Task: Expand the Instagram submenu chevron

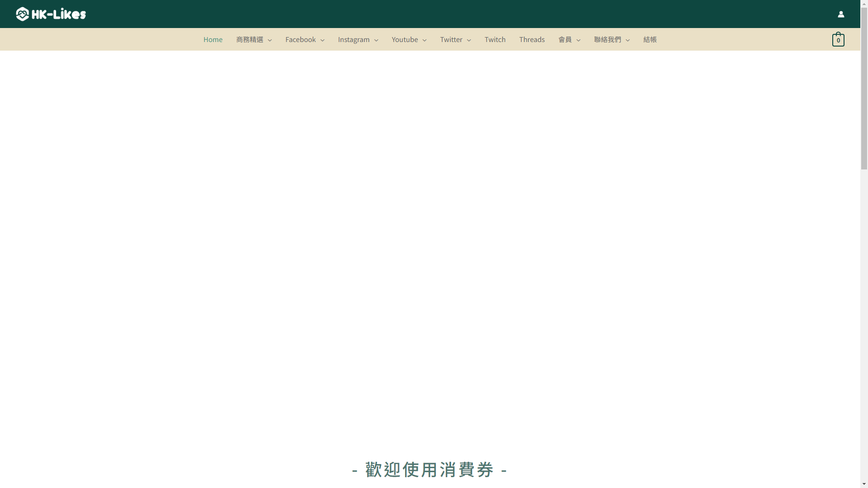Action: pos(376,40)
